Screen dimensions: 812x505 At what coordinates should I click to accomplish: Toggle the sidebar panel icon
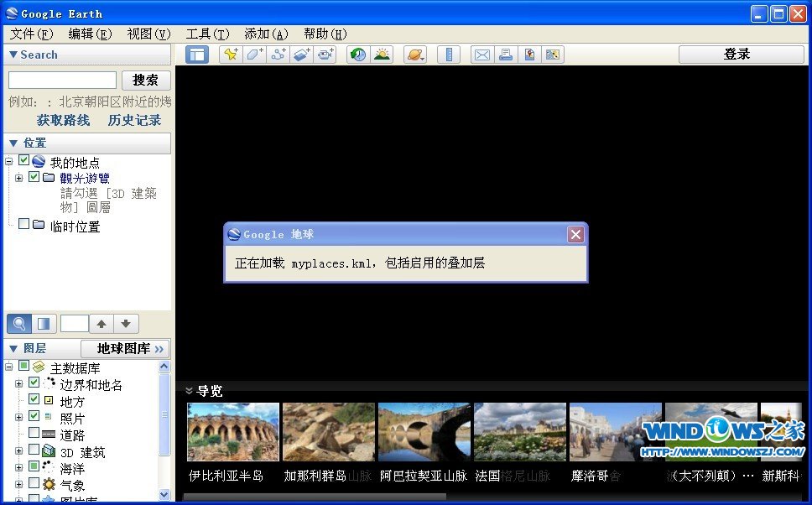click(197, 55)
